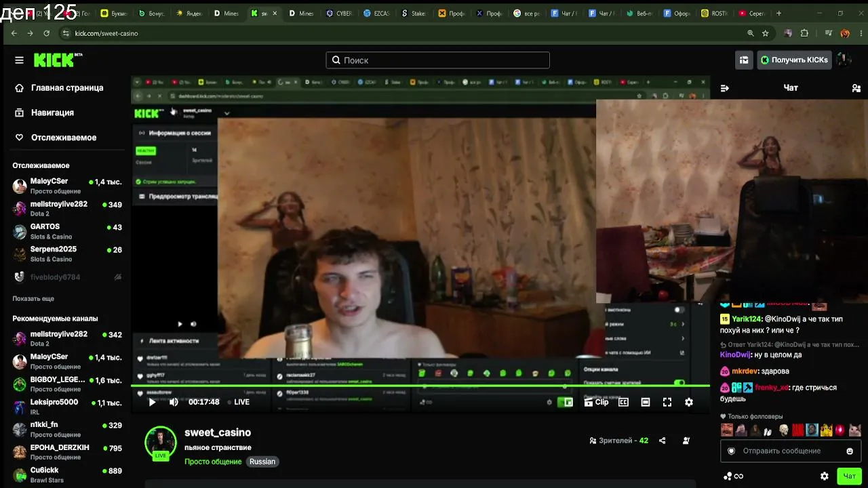
Task: Pause the live stream
Action: pyautogui.click(x=152, y=402)
